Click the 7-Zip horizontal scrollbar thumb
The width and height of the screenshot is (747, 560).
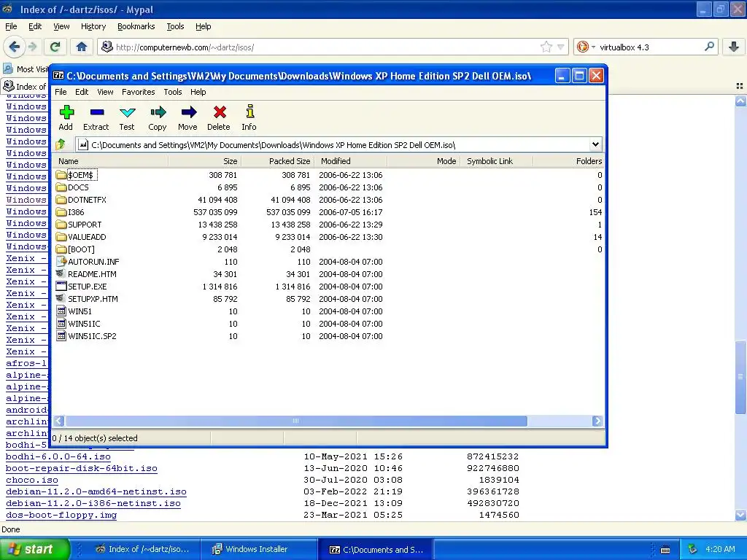(296, 421)
